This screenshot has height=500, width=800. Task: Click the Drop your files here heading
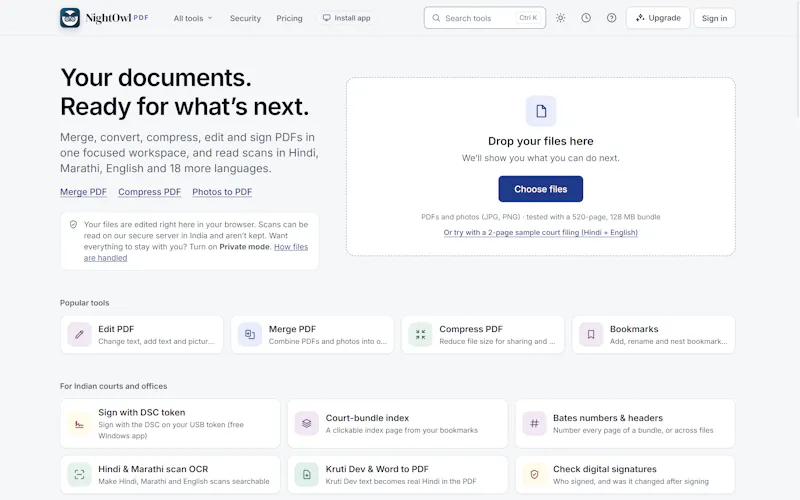(x=541, y=141)
